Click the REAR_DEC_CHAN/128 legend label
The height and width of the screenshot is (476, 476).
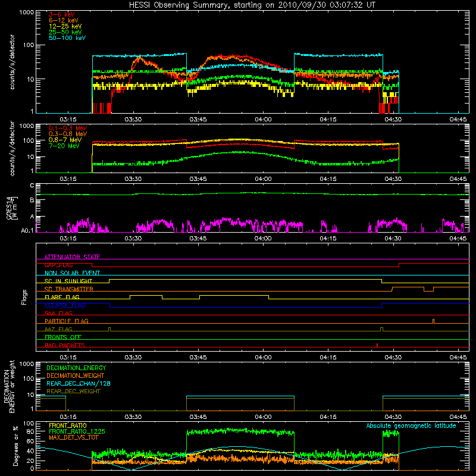79,383
